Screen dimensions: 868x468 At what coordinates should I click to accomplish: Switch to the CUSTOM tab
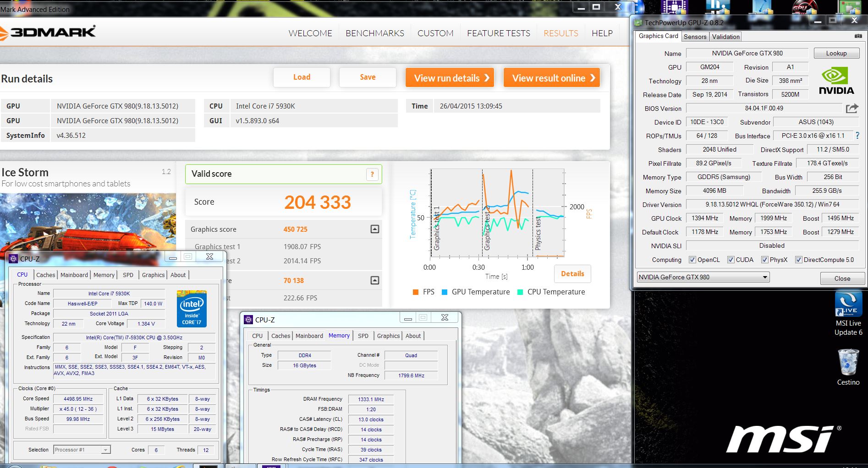(435, 33)
